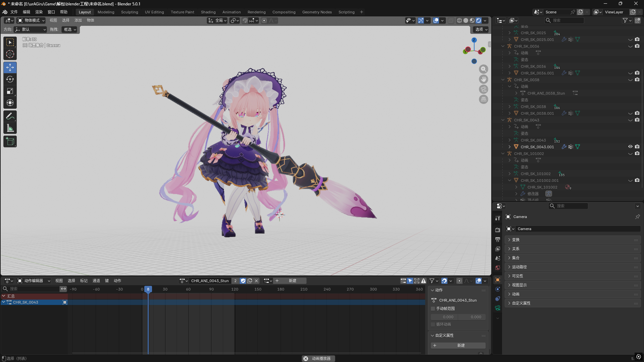Image resolution: width=644 pixels, height=362 pixels.
Task: Select the Measure tool
Action: 10,128
